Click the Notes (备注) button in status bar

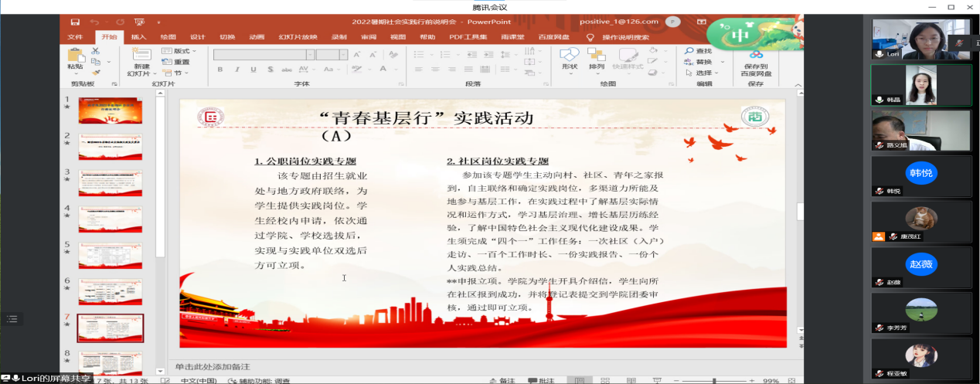point(502,380)
